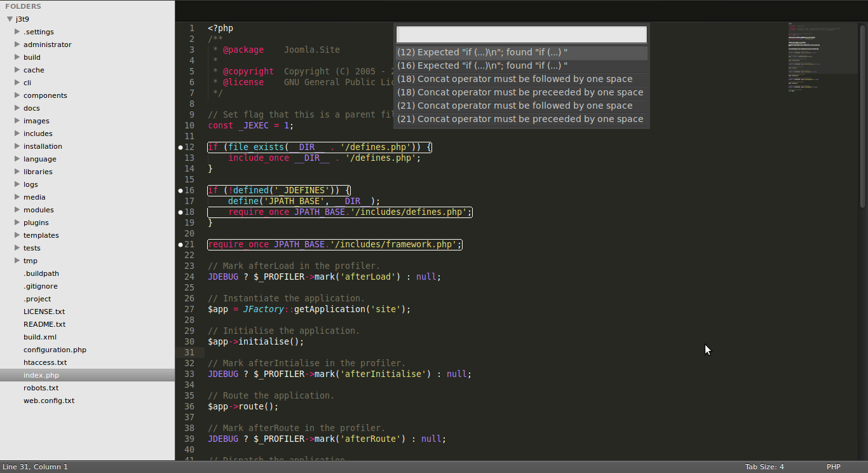Viewport: 868px width, 473px height.
Task: Click the gutter mark dot next to line 21
Action: (180, 245)
